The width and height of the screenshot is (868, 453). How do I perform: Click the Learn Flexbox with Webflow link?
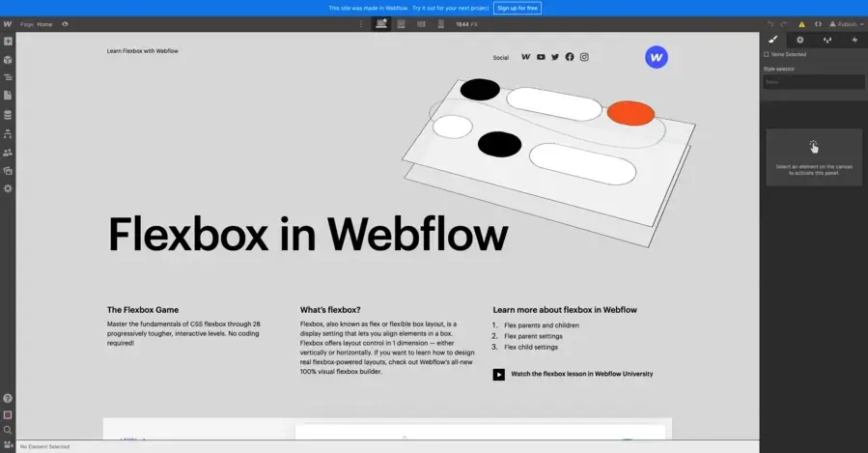142,51
